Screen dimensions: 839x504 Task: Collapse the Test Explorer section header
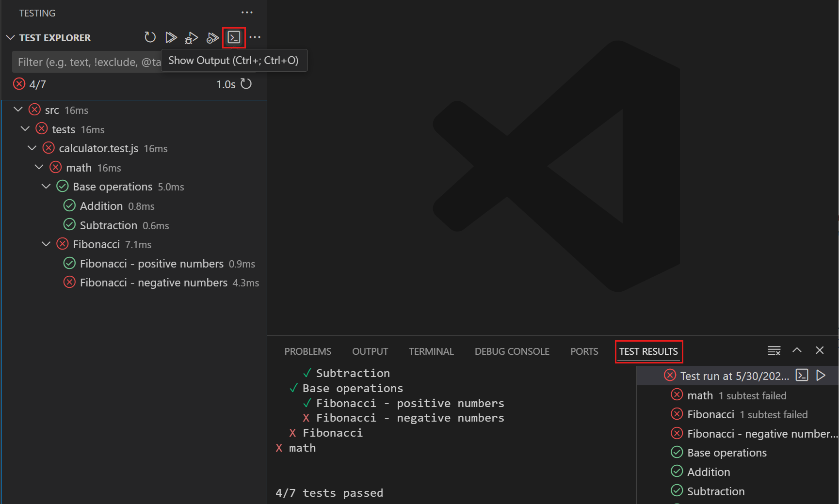pyautogui.click(x=10, y=38)
